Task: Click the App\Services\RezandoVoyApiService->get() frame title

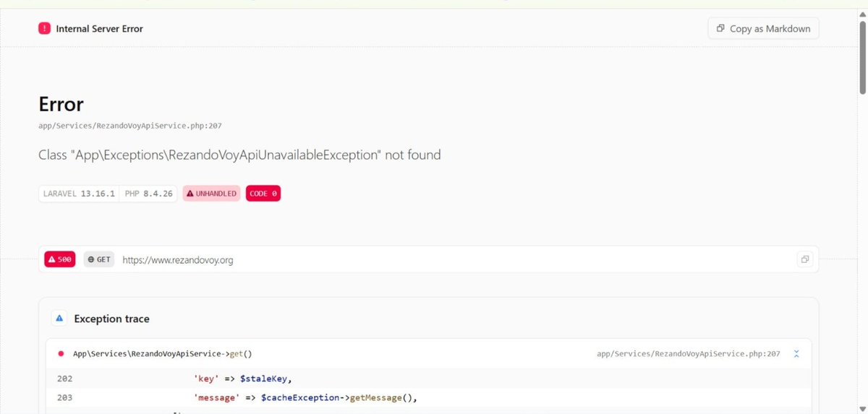Action: point(162,354)
